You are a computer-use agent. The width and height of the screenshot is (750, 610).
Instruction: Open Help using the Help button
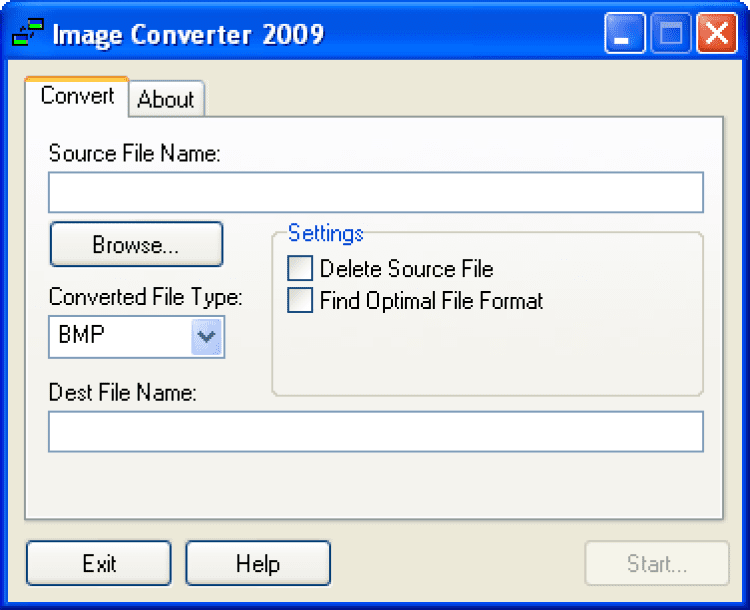click(258, 564)
